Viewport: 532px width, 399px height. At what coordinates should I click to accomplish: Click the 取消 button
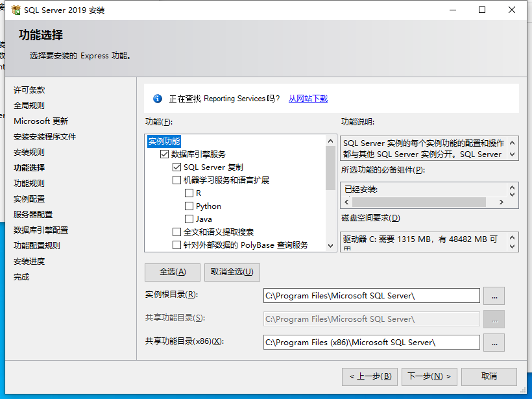click(x=489, y=376)
